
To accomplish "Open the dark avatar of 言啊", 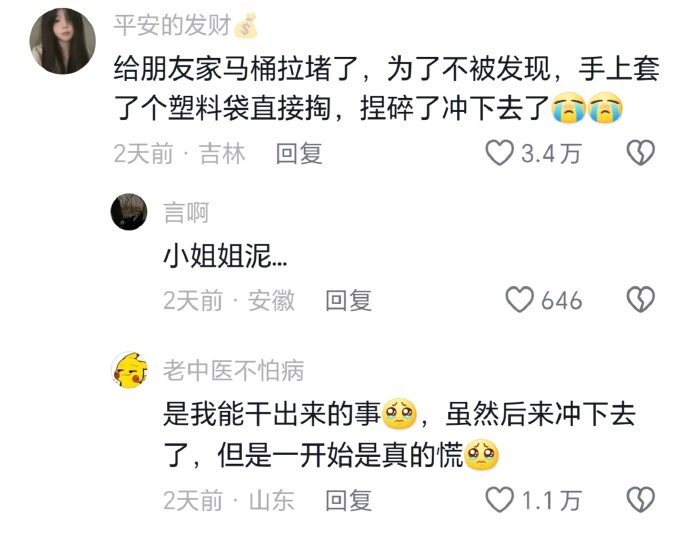I will click(128, 212).
